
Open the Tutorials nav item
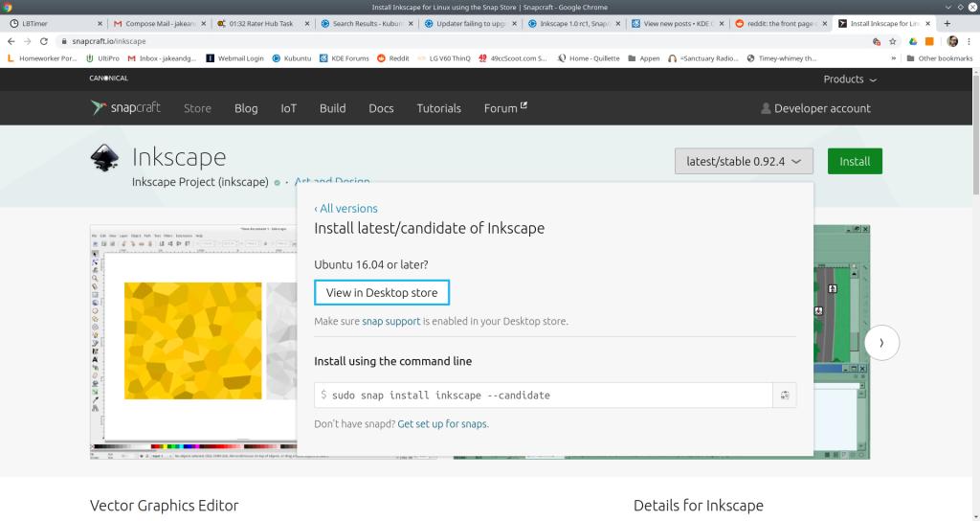438,108
